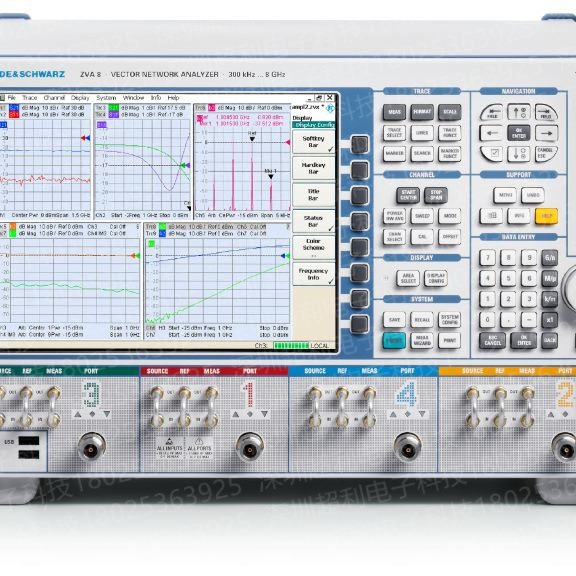576x576 pixels.
Task: Hit the START CENTER key
Action: point(408,195)
